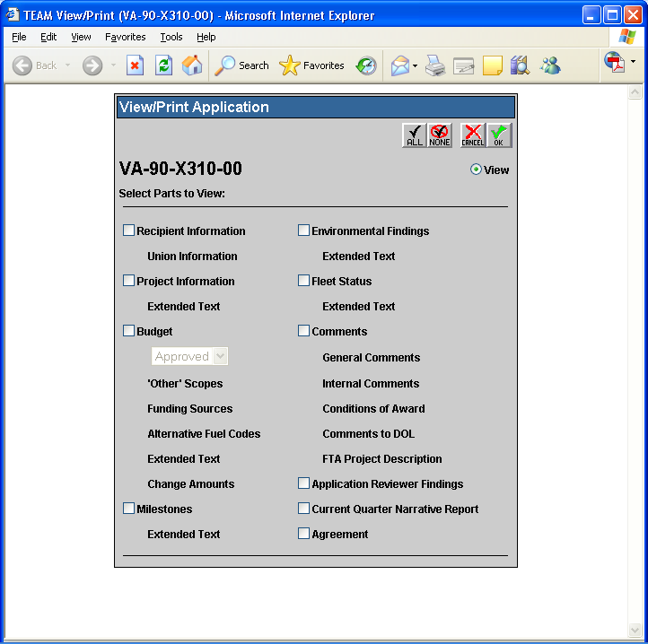Expand Back button history arrow

pyautogui.click(x=68, y=65)
